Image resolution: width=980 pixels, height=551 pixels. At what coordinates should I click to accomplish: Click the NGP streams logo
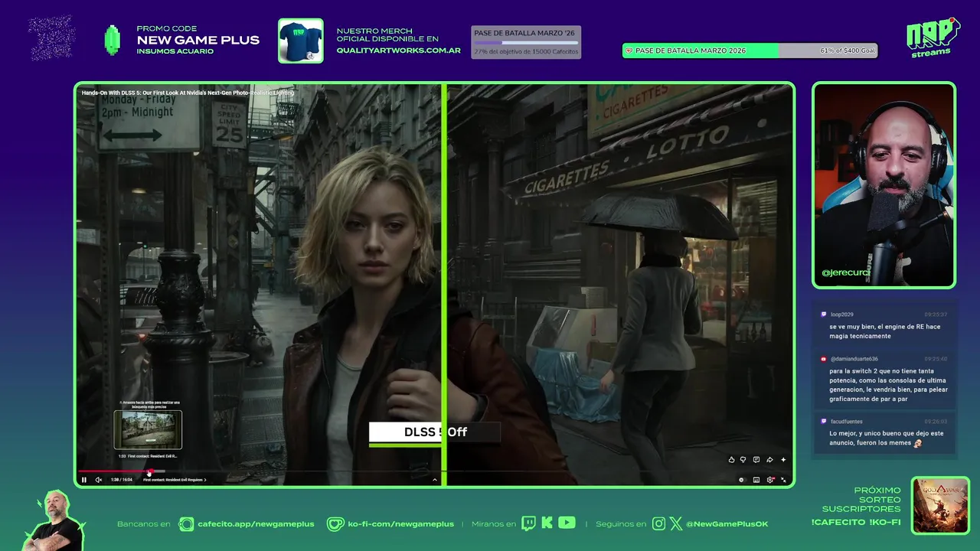(933, 37)
